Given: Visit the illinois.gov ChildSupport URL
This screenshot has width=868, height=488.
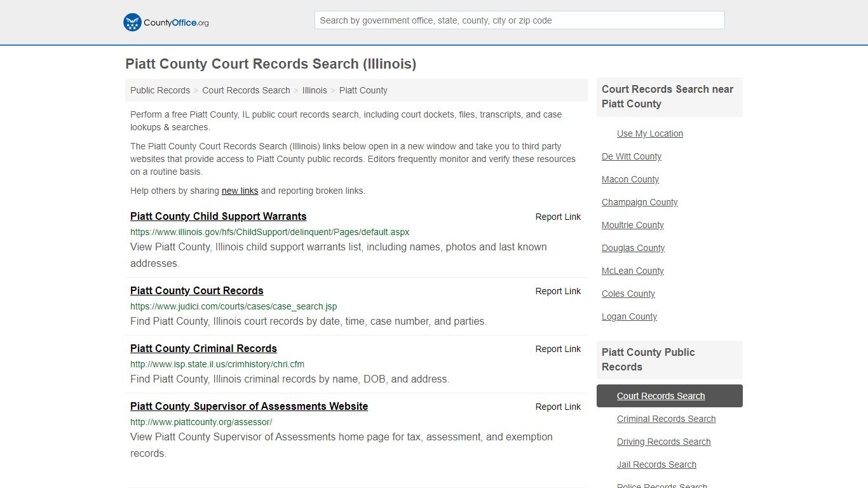Looking at the screenshot, I should pos(270,232).
